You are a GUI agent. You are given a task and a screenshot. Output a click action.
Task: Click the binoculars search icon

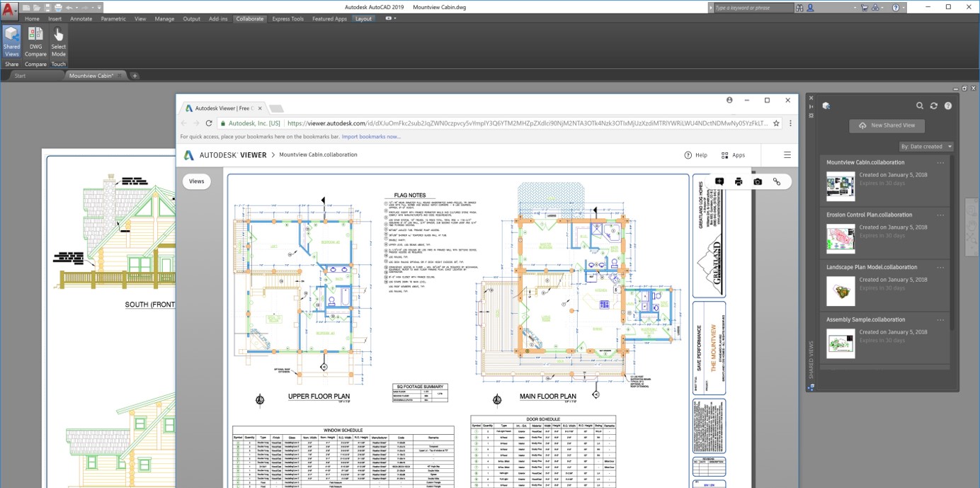799,8
